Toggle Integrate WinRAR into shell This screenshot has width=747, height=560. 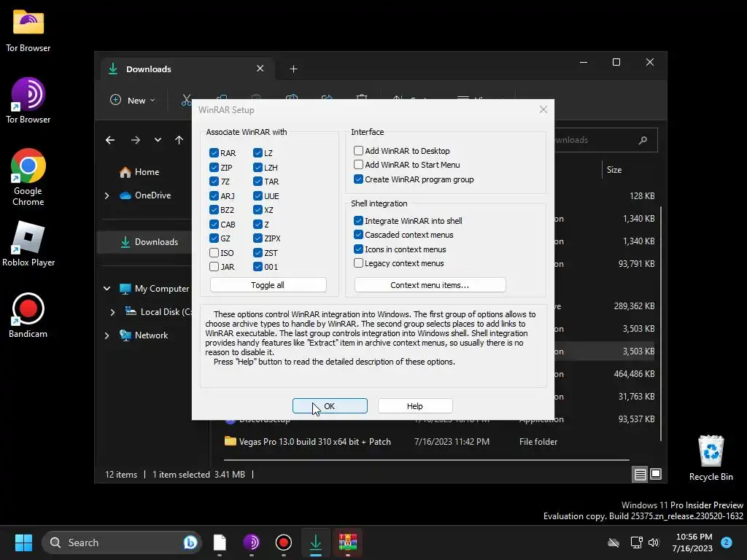coord(358,220)
